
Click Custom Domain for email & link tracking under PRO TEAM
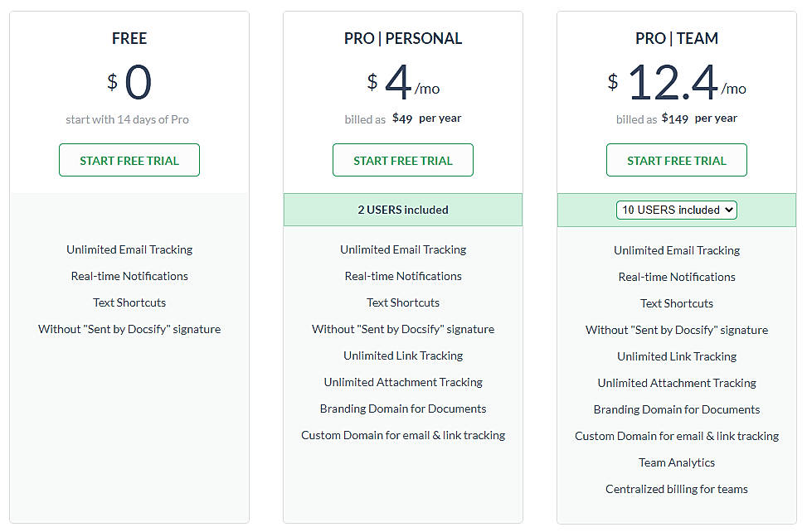tap(676, 436)
